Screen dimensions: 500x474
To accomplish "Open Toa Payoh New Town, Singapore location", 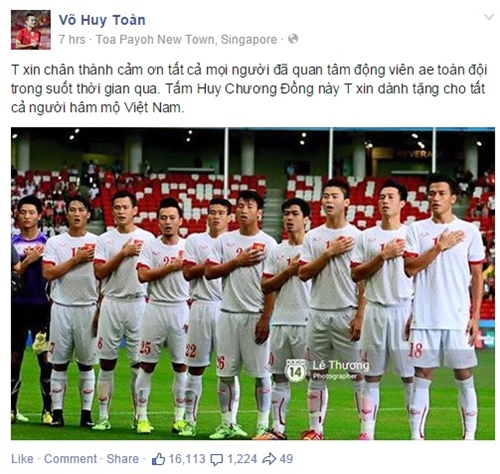I will click(186, 40).
